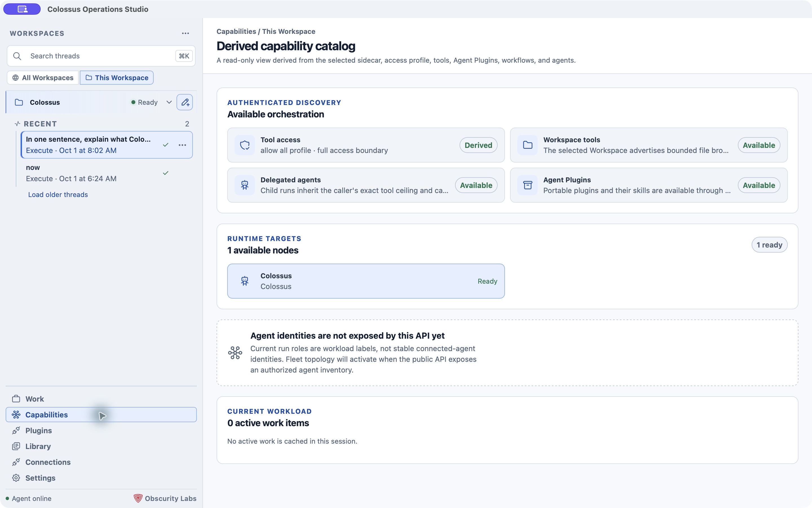Select This Workspace filter

116,78
